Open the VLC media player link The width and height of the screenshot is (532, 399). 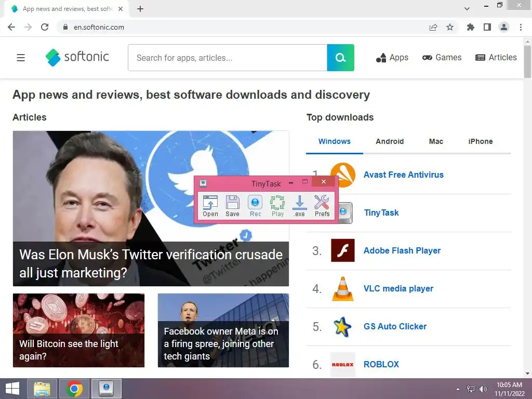(398, 289)
